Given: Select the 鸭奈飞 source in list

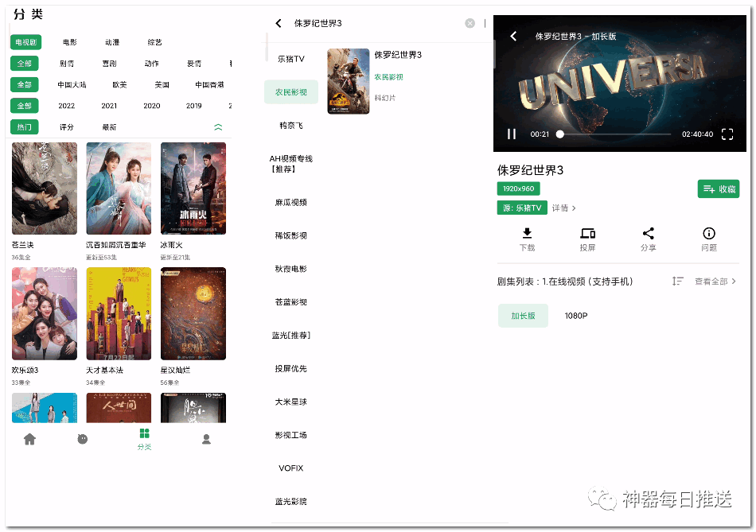Looking at the screenshot, I should 291,126.
